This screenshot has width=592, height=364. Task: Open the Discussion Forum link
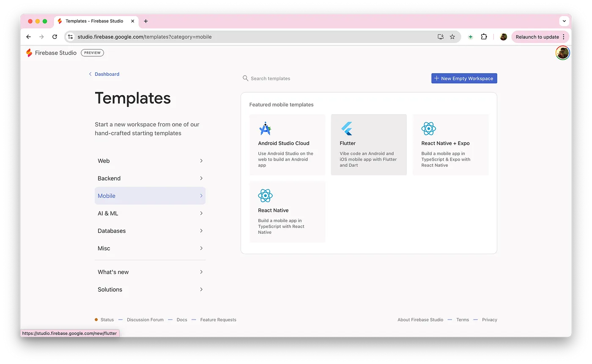click(x=145, y=320)
